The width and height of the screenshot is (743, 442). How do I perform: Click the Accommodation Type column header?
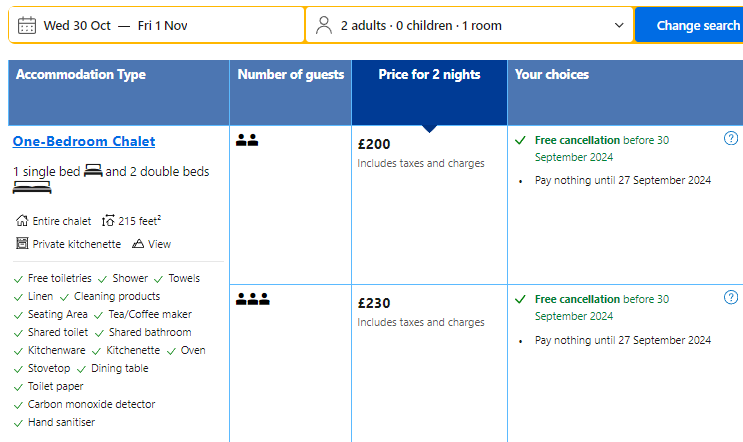tap(81, 75)
